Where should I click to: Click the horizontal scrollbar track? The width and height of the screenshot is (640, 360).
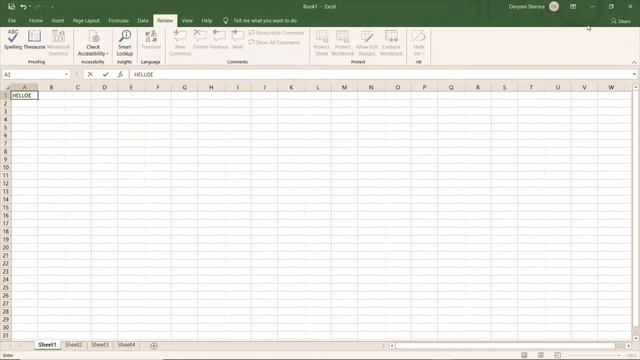505,346
